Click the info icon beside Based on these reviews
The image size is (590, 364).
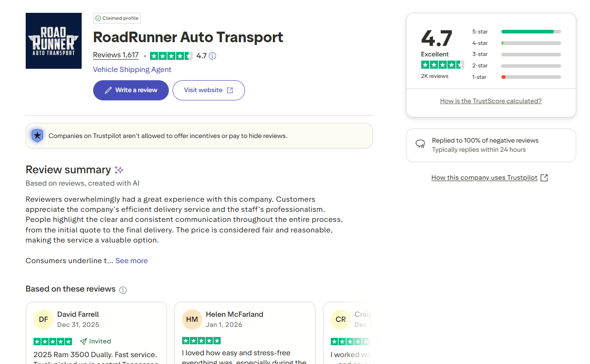point(123,289)
